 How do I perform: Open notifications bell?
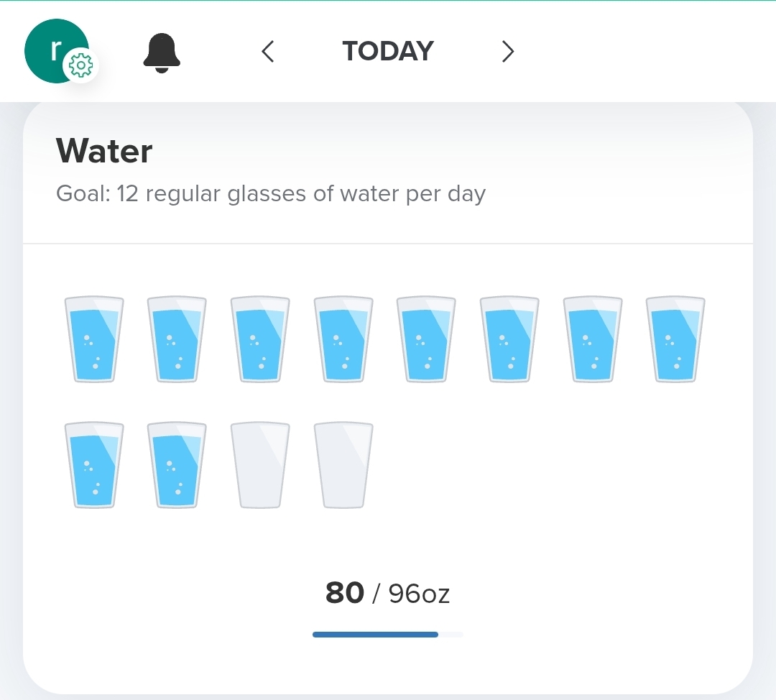162,53
